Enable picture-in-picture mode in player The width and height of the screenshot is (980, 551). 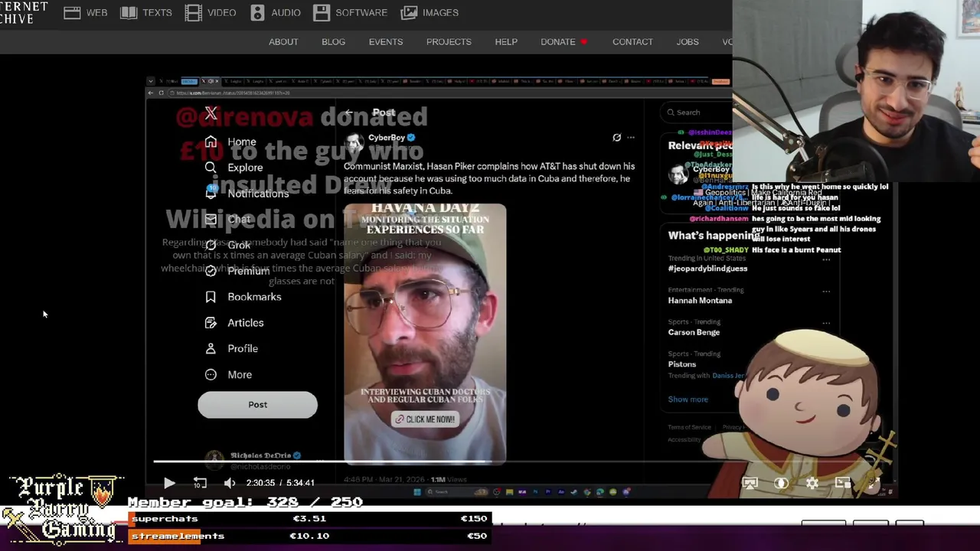(842, 483)
